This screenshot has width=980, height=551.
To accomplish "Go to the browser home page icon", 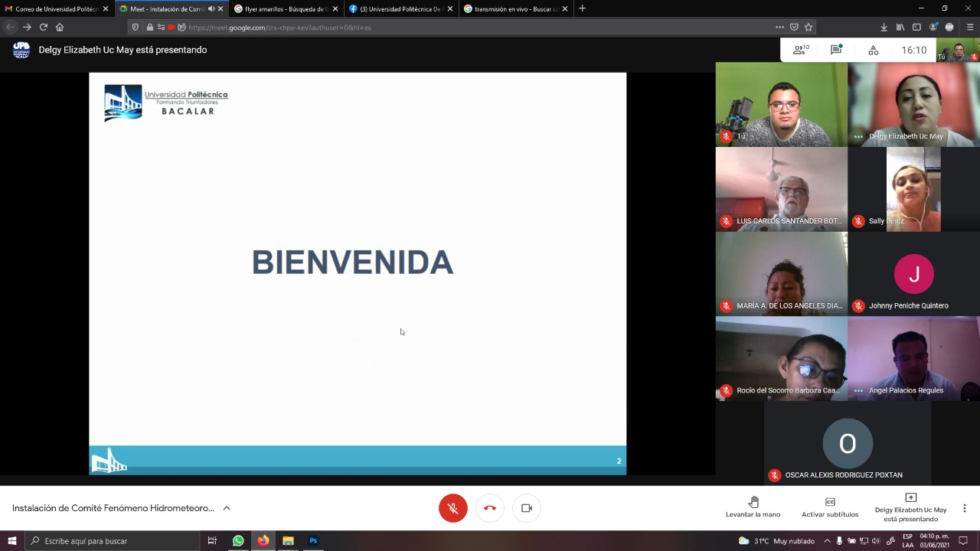I will click(60, 27).
